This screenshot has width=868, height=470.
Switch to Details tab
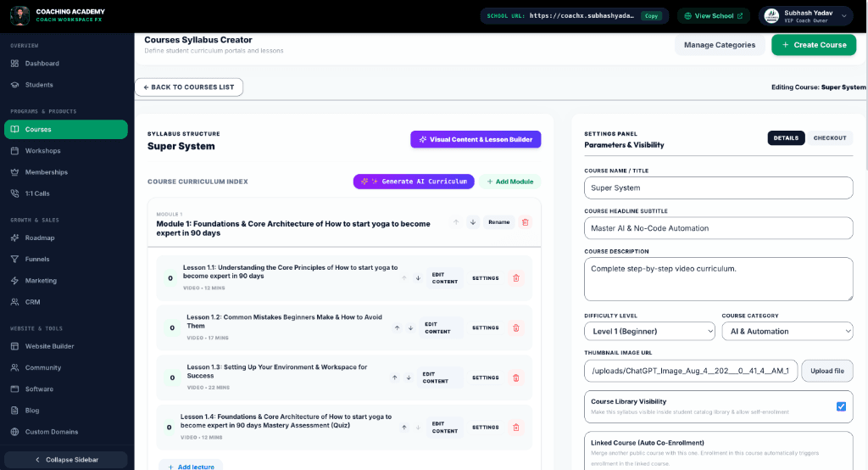click(786, 138)
